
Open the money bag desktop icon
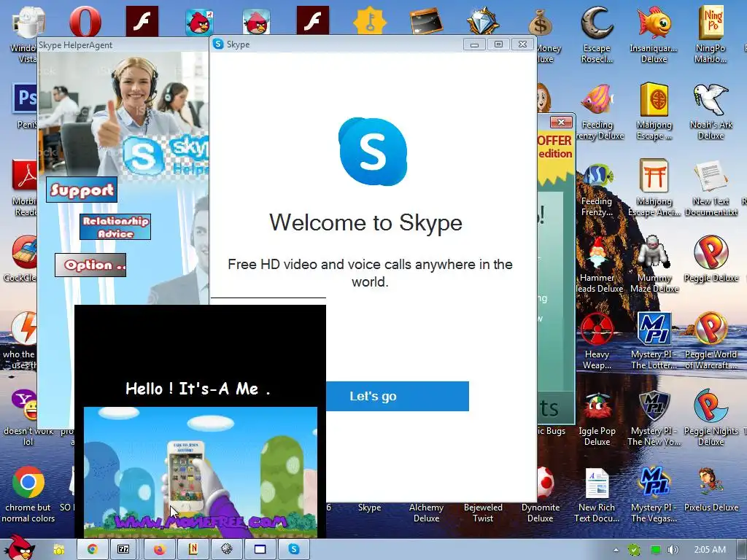point(541,24)
